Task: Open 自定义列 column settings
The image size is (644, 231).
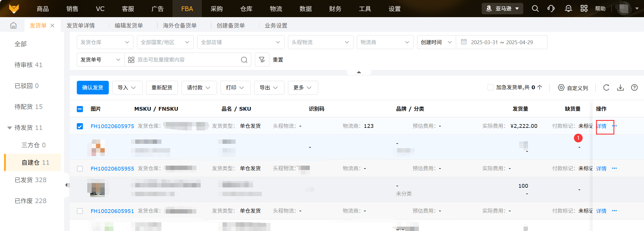Action: point(573,88)
